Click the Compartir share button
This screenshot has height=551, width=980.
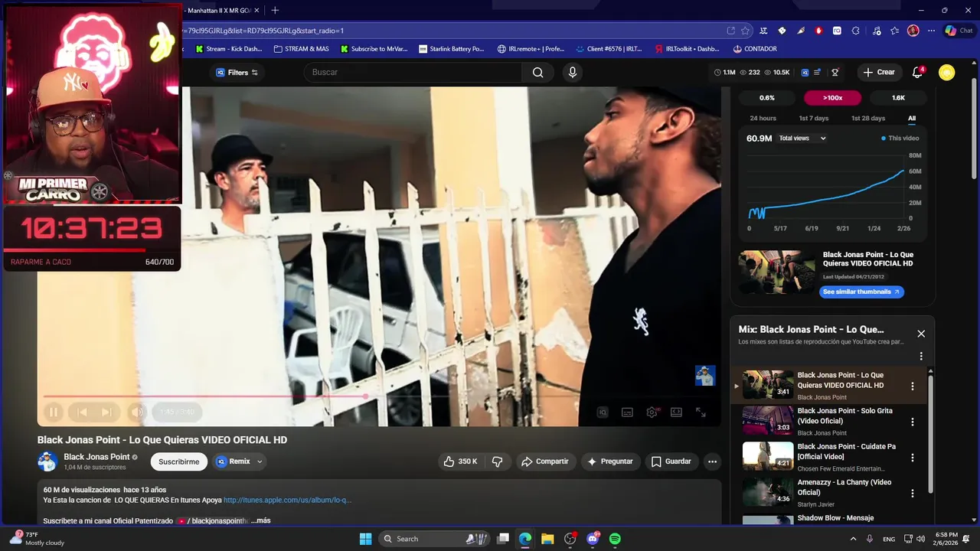tap(544, 461)
